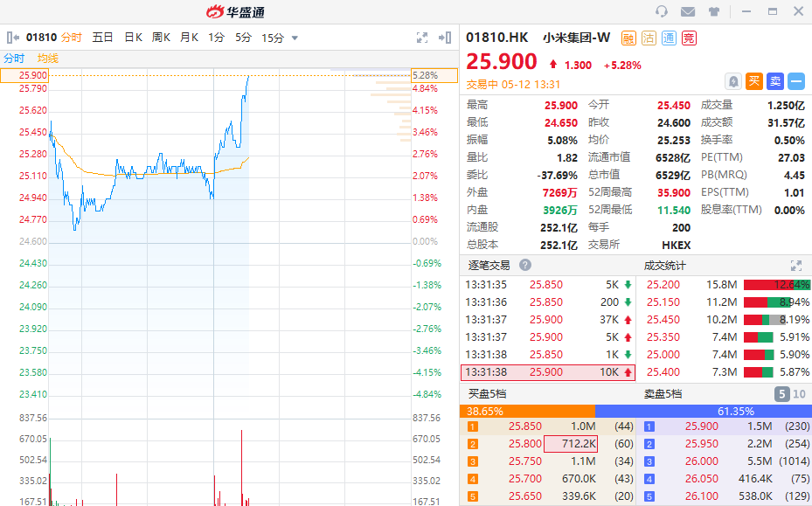The image size is (812, 506).
Task: Click the 25.000 volume statistics row
Action: click(x=725, y=354)
